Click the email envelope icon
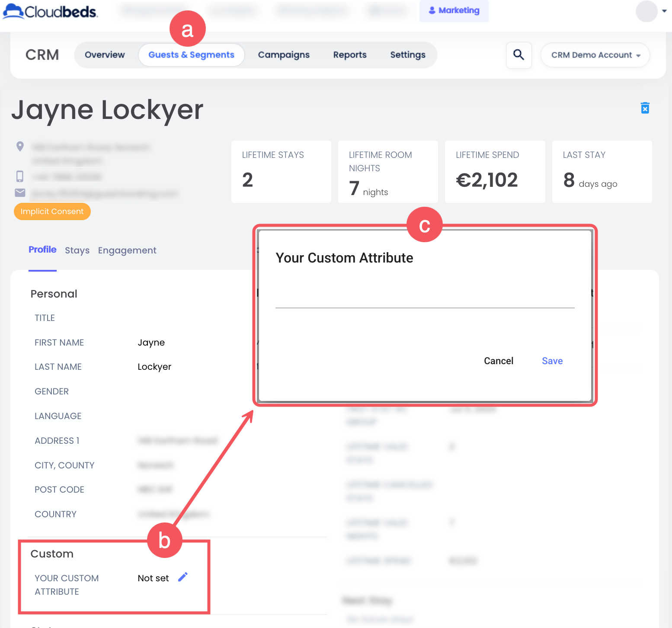 20,192
